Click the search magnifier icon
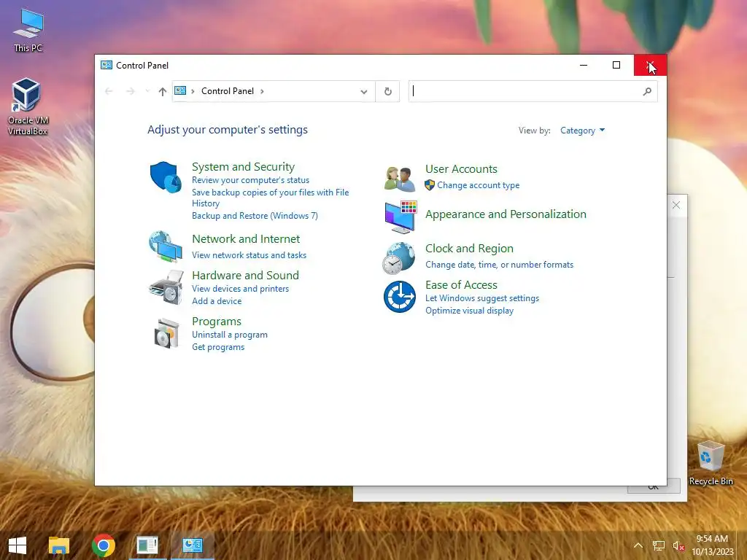This screenshot has height=560, width=747. coord(647,91)
